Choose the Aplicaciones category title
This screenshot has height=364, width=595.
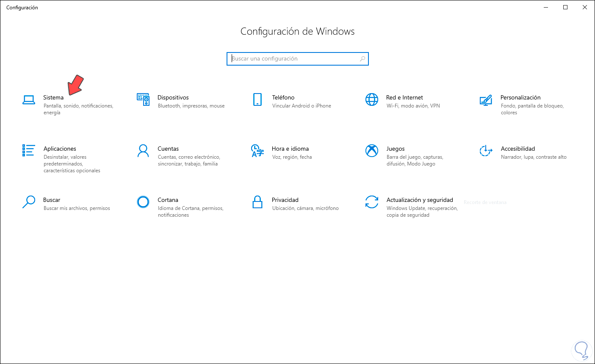tap(60, 149)
